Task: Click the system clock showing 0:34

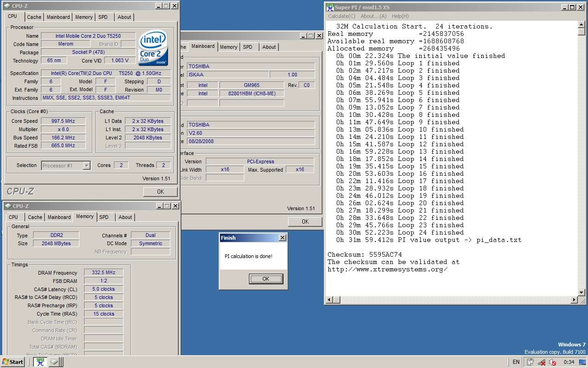Action: [569, 362]
